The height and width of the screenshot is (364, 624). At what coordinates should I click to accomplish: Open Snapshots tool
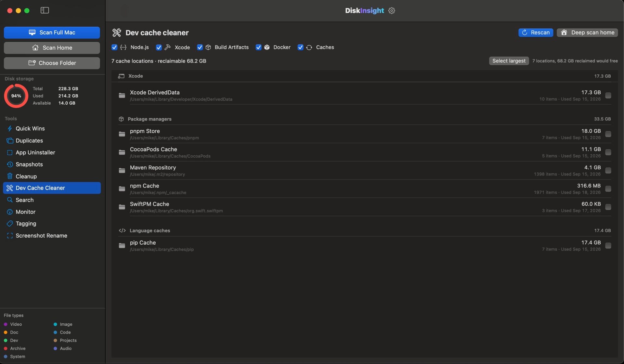(x=52, y=164)
